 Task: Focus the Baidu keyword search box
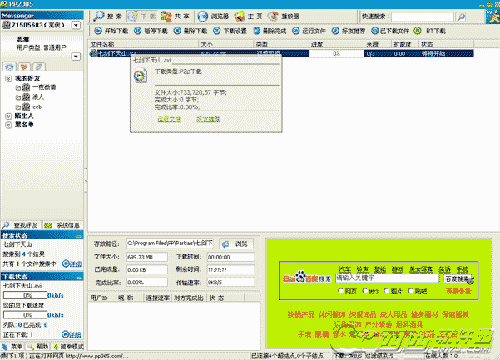(x=387, y=278)
